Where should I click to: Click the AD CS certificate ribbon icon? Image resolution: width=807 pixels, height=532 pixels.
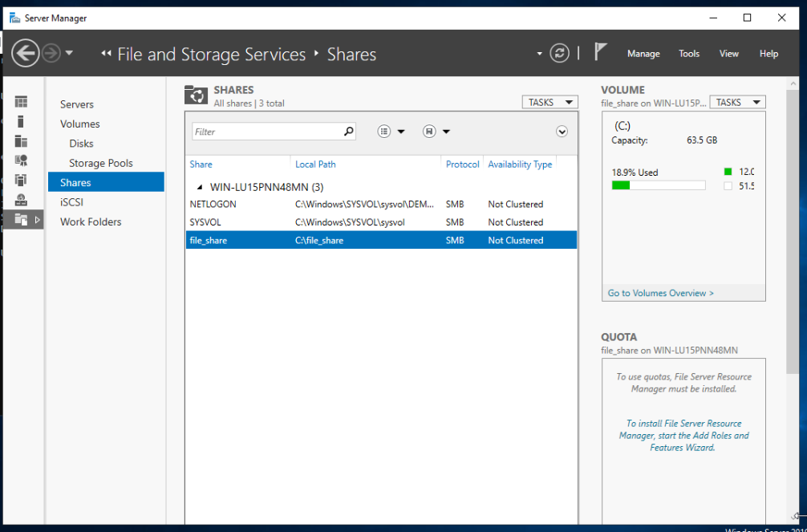point(21,160)
